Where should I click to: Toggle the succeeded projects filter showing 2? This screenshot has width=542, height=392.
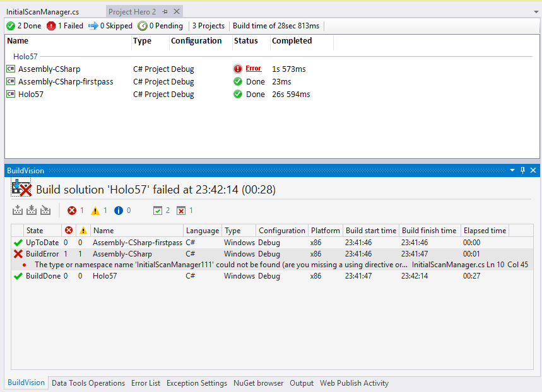coord(162,211)
